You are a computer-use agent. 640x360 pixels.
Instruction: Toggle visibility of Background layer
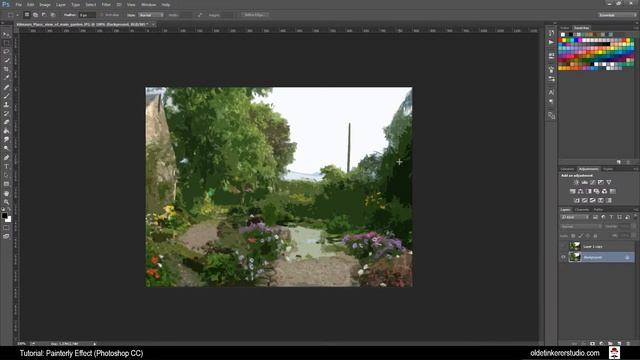pyautogui.click(x=563, y=257)
